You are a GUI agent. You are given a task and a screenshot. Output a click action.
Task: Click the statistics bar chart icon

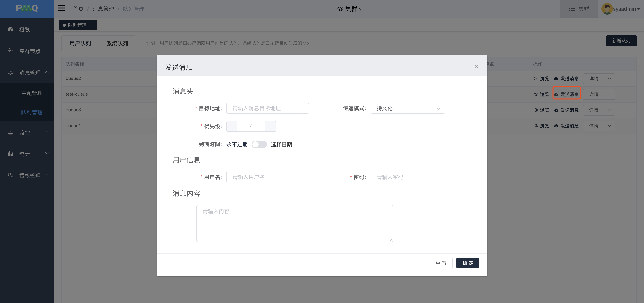point(10,154)
